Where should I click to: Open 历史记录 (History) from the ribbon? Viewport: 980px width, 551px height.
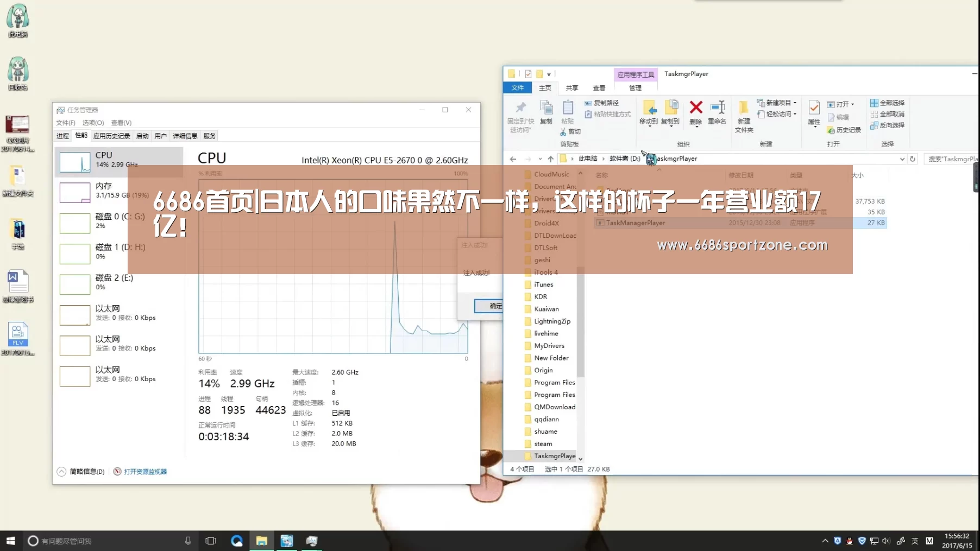click(x=844, y=130)
